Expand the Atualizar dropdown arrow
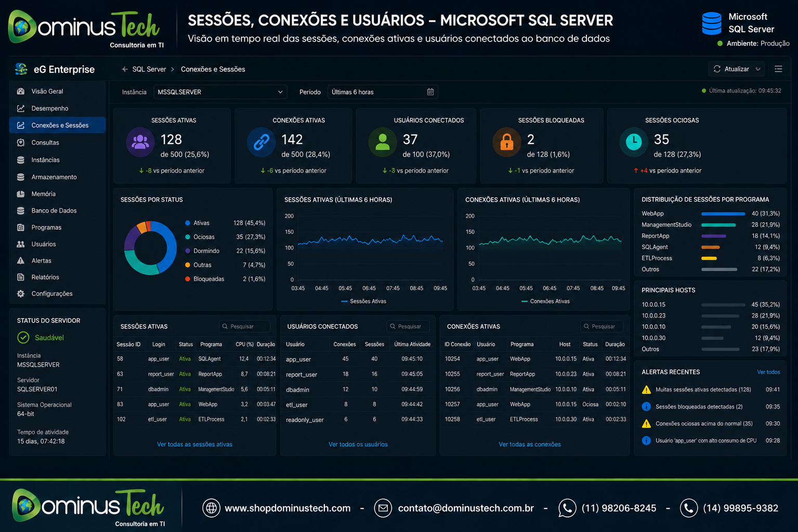This screenshot has height=532, width=798. pyautogui.click(x=758, y=69)
